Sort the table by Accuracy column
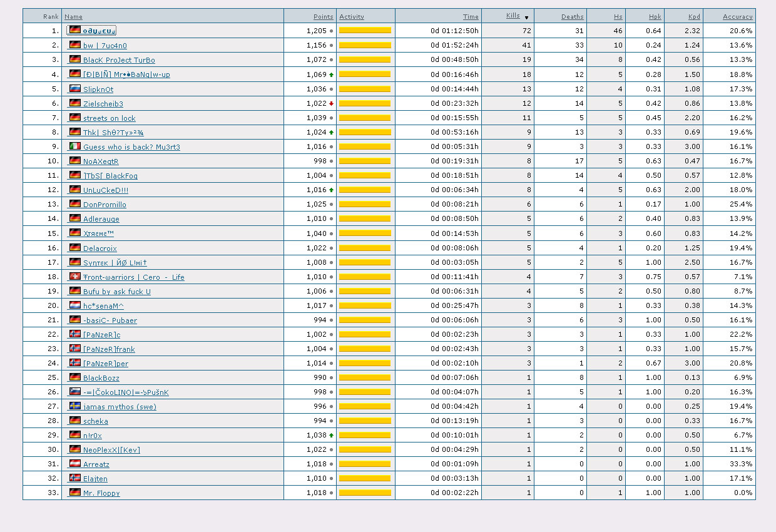The image size is (776, 532). pos(737,17)
